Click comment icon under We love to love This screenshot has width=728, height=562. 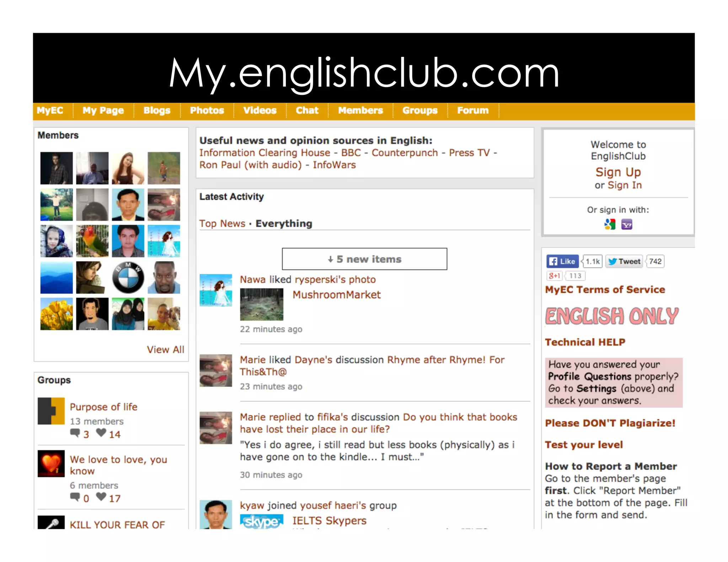pos(75,497)
